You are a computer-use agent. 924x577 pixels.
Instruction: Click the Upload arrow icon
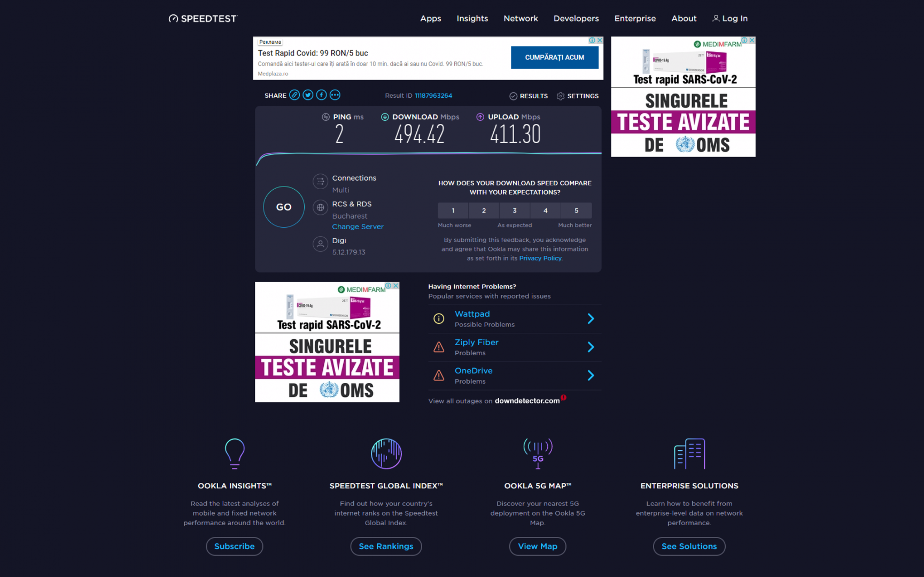tap(480, 117)
